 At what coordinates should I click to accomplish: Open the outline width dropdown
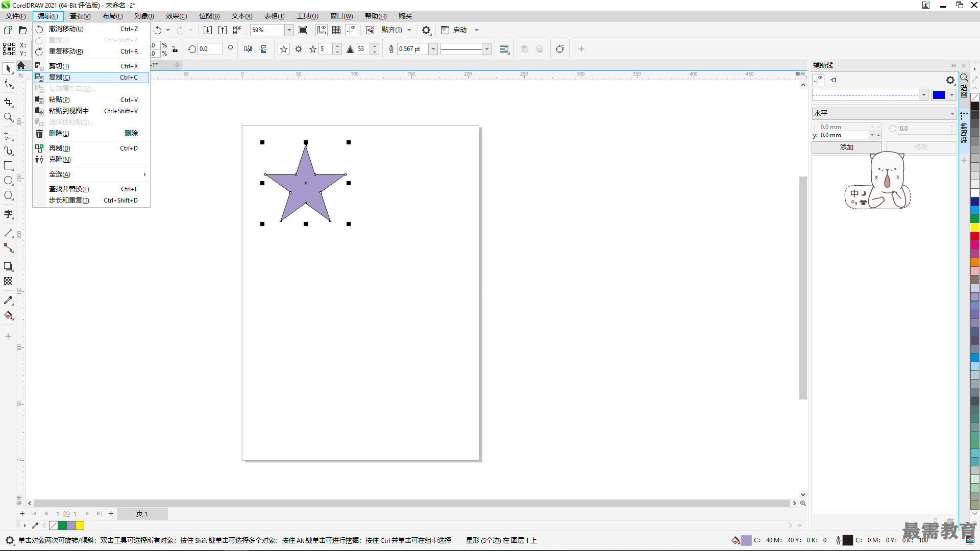click(433, 49)
